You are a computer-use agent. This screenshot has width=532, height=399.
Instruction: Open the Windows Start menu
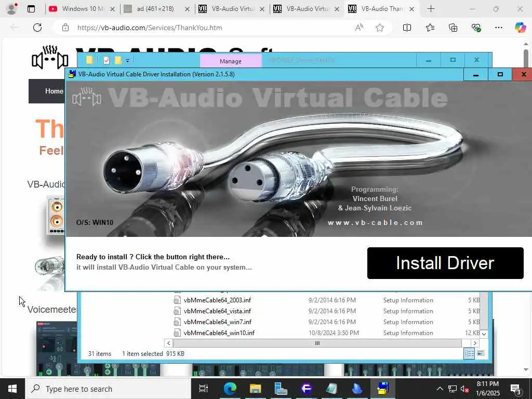coord(12,389)
